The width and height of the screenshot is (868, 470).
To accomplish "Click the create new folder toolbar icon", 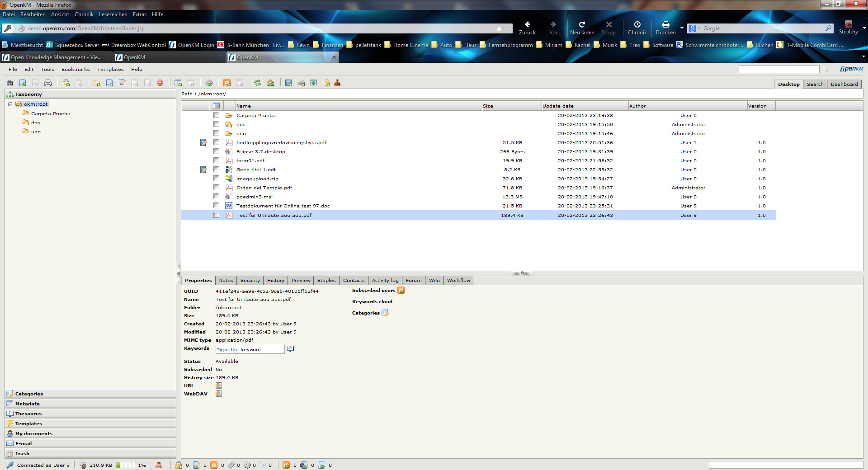I will pos(97,83).
